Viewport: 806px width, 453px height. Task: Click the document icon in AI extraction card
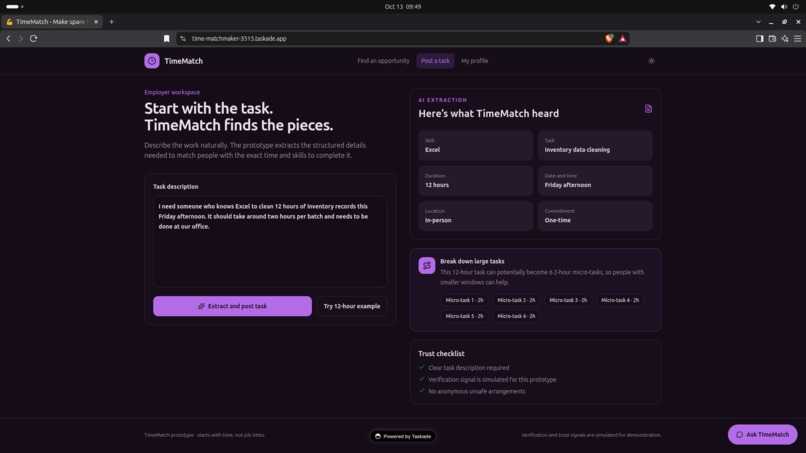648,108
